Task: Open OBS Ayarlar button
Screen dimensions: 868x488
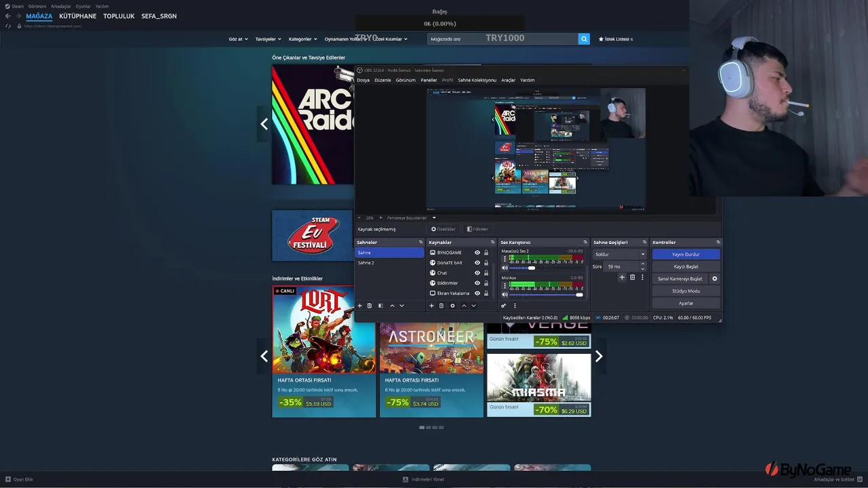Action: [686, 303]
